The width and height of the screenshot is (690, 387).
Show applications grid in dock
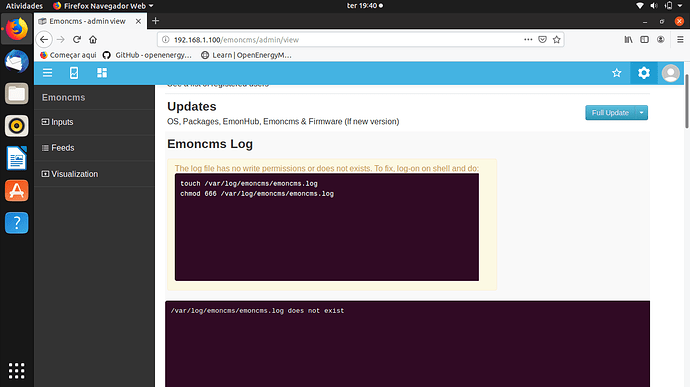[x=17, y=371]
